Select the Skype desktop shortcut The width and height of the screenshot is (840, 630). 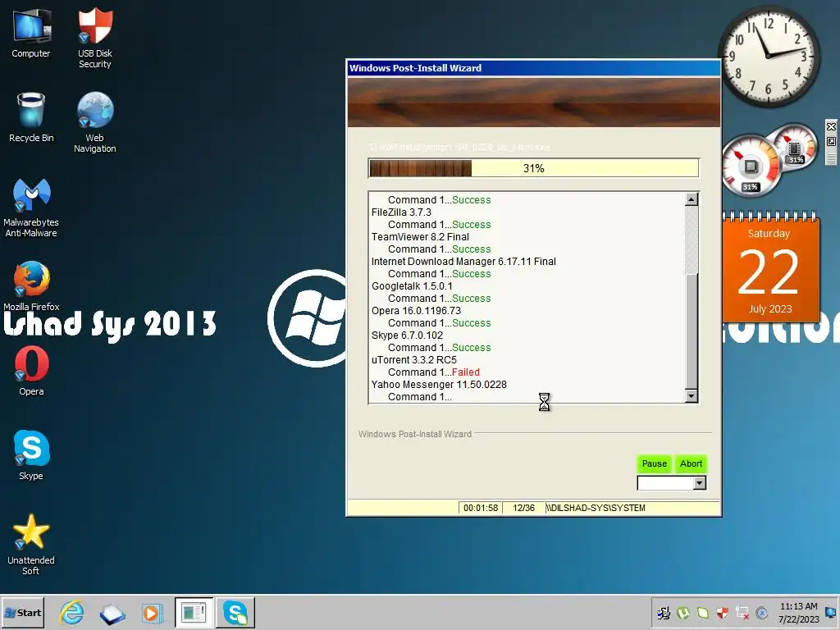click(31, 454)
